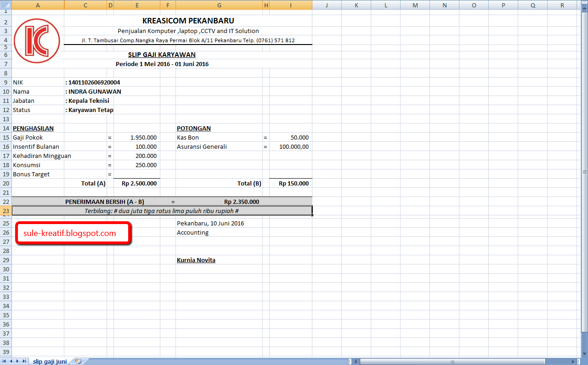The width and height of the screenshot is (588, 365).
Task: Click the 'Accounting' cell
Action: [193, 232]
